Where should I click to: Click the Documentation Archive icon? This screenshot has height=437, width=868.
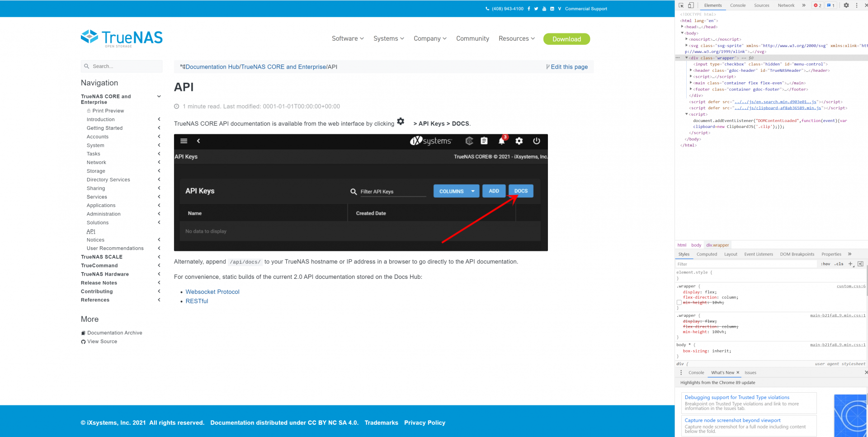pos(83,333)
